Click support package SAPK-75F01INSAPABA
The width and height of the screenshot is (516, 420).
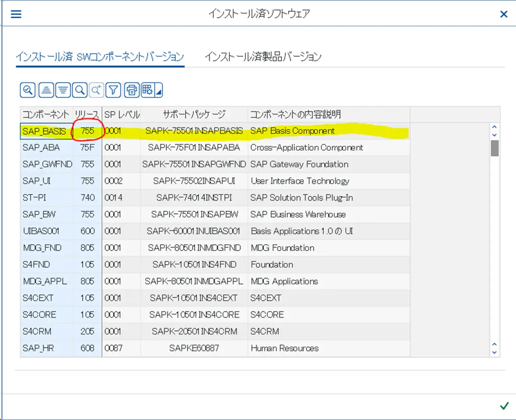coord(194,147)
